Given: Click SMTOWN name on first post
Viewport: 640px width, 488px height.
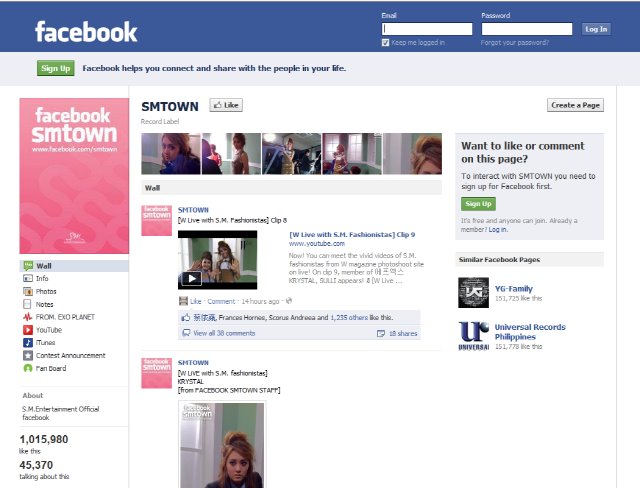Looking at the screenshot, I should [193, 210].
